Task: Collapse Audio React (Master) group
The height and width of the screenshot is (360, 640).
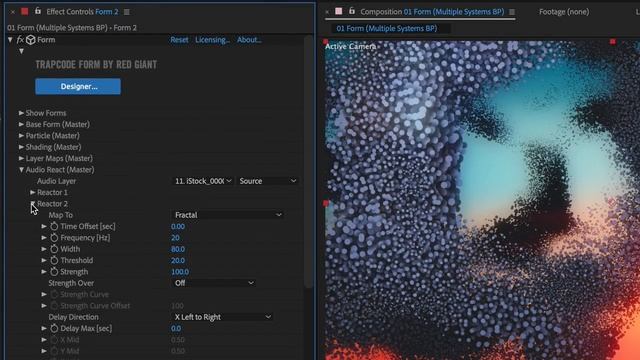Action: click(x=21, y=169)
